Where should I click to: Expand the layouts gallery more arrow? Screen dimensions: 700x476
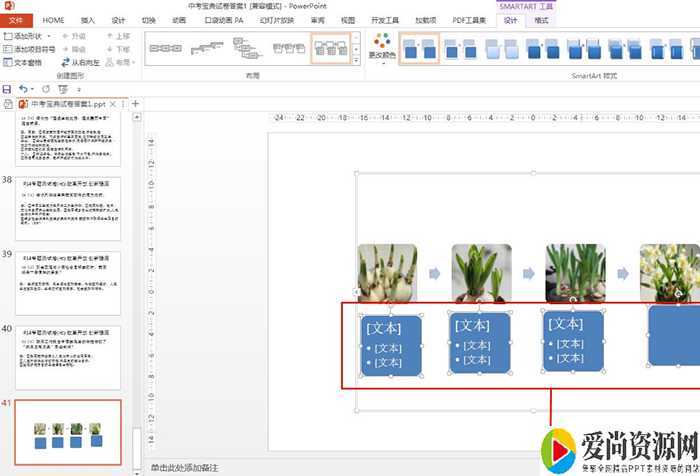pos(356,59)
